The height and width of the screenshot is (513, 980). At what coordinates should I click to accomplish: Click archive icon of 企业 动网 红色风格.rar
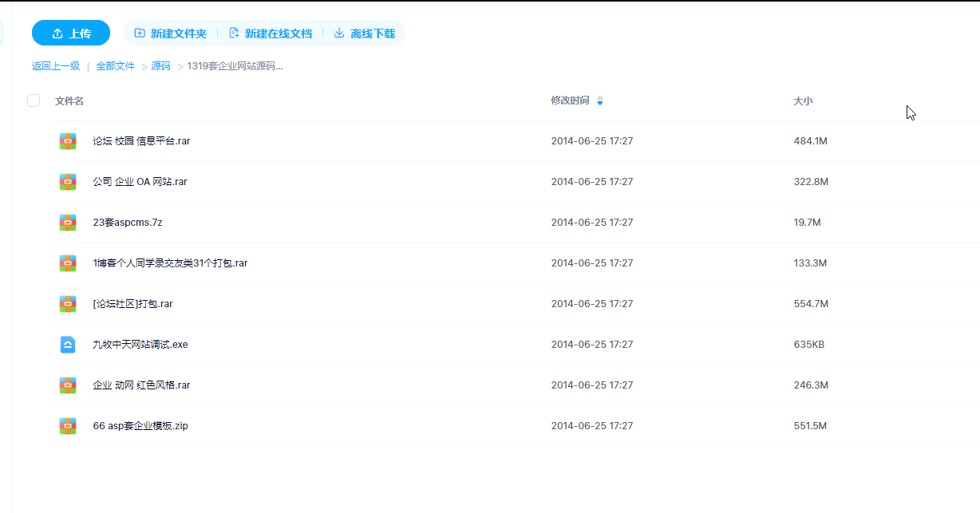(68, 385)
